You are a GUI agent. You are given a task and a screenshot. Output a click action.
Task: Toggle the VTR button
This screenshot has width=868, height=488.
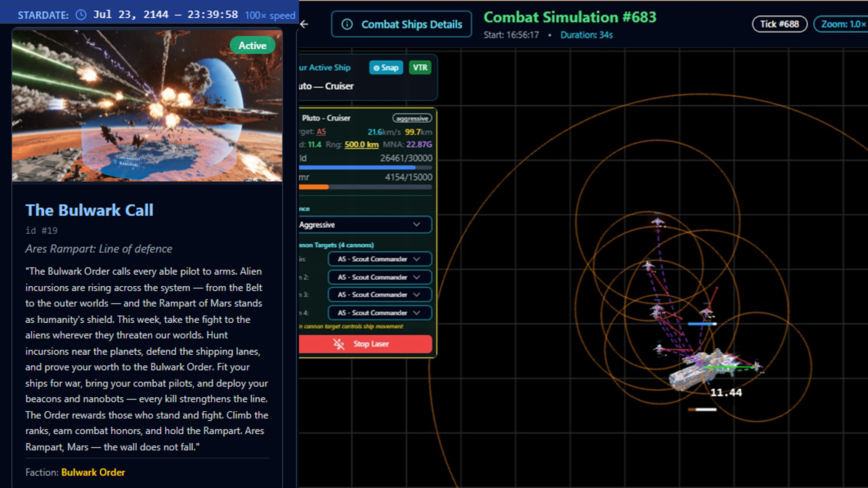pos(420,68)
